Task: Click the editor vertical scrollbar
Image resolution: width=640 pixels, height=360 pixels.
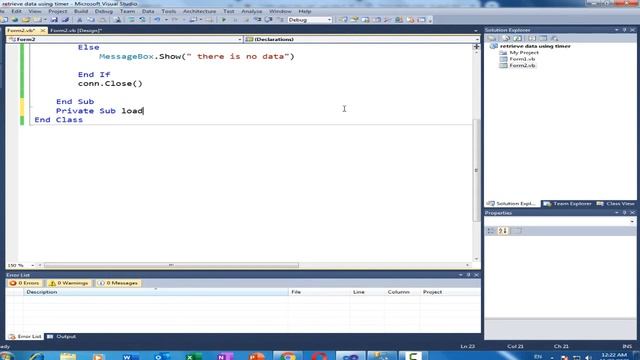Action: point(476,170)
